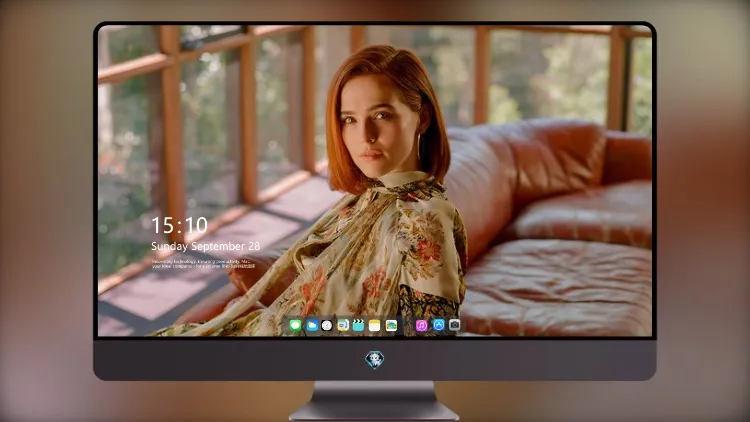This screenshot has height=422, width=750.
Task: Click the 15:10 clock widget
Action: 179,225
